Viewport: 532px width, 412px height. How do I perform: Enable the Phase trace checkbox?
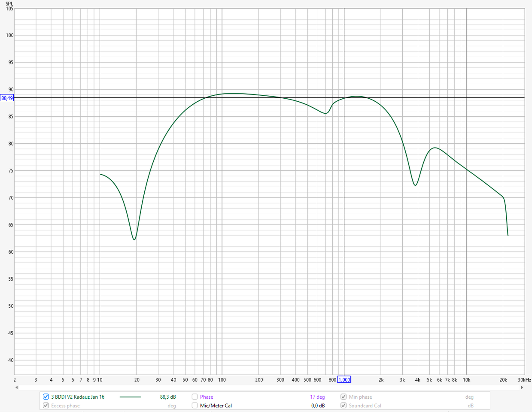(x=195, y=397)
